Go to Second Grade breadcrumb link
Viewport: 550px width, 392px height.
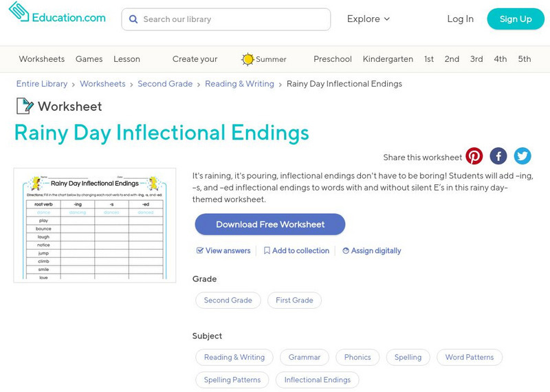pyautogui.click(x=165, y=84)
